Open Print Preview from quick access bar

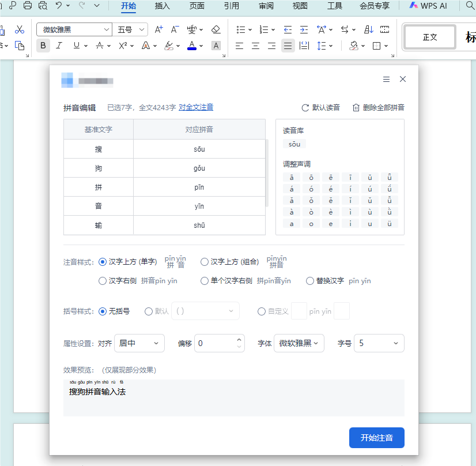[43, 5]
